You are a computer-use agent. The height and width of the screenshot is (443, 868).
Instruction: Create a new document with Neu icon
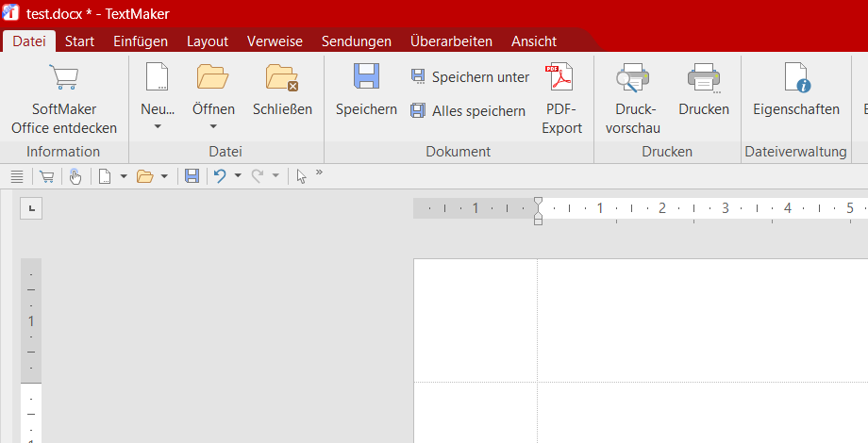[x=158, y=77]
